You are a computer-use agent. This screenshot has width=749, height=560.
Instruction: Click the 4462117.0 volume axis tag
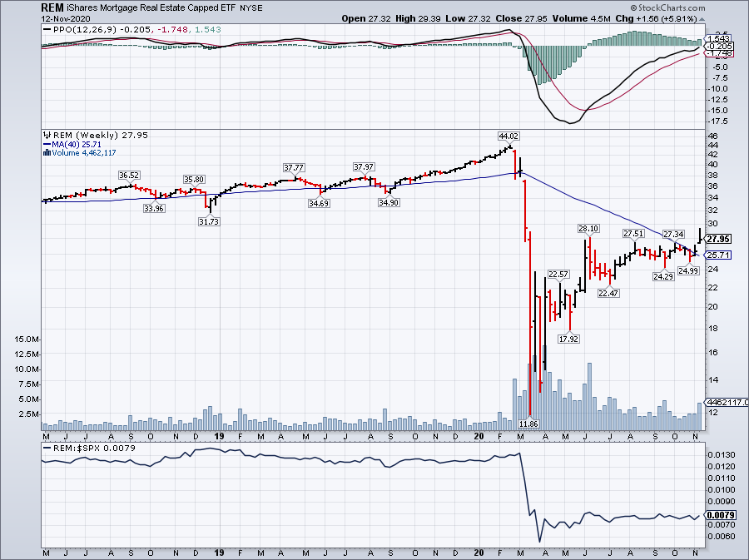[727, 403]
